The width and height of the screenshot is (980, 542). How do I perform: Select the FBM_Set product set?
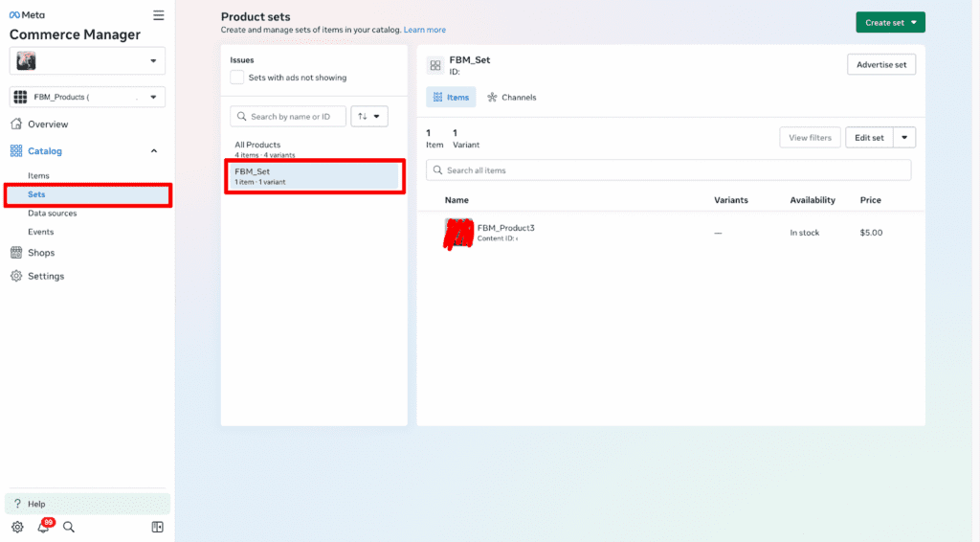pos(314,176)
